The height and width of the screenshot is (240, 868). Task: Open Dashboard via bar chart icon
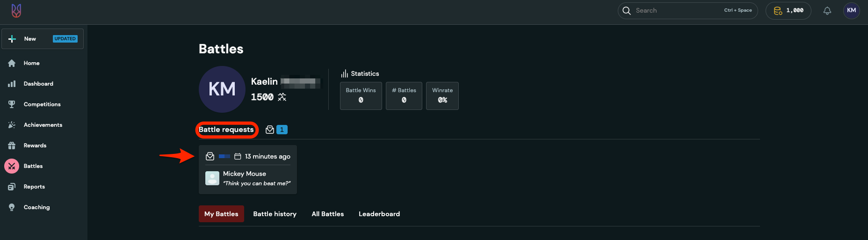tap(12, 84)
